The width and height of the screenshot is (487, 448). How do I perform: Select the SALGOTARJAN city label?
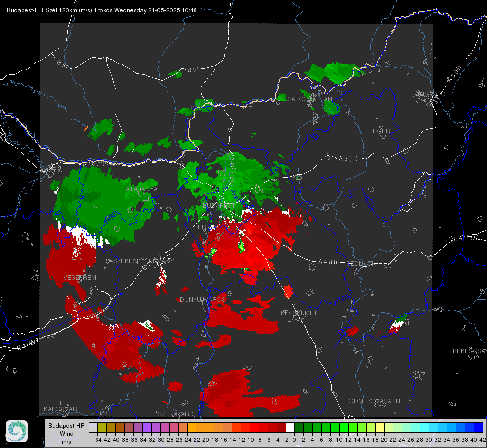pyautogui.click(x=309, y=99)
